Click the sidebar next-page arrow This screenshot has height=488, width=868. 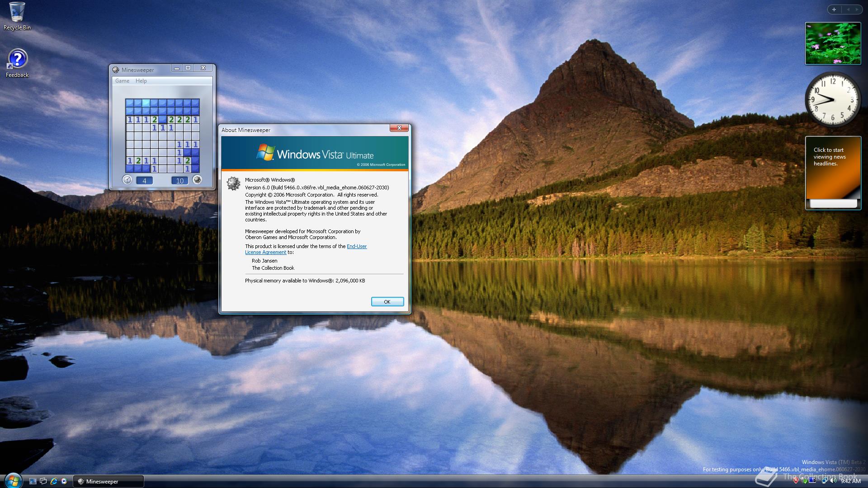856,9
